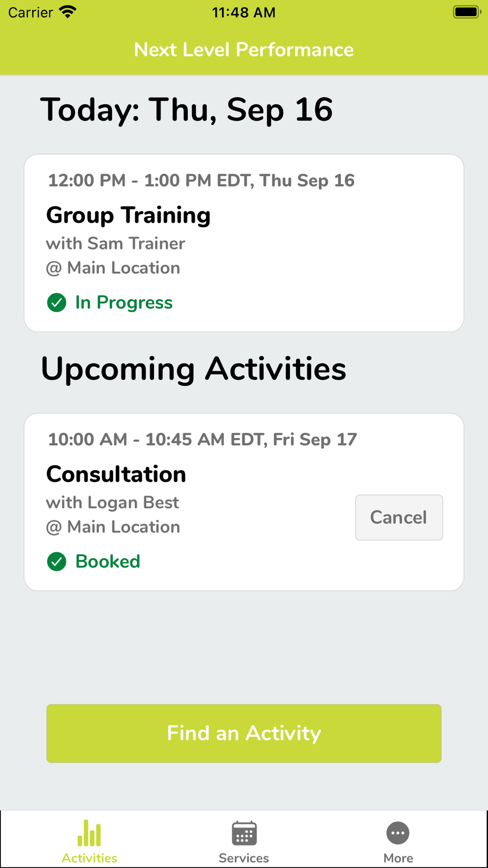The height and width of the screenshot is (868, 488).
Task: Open the Group Training activity card
Action: (244, 243)
